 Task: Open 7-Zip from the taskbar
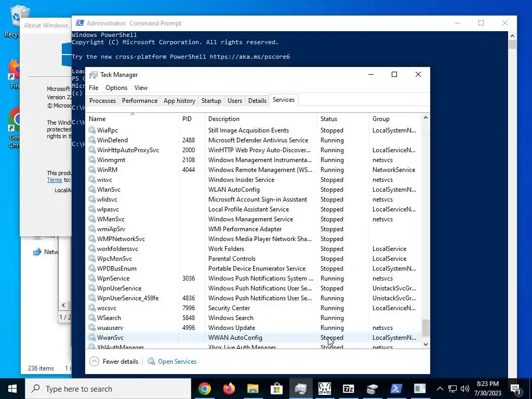(x=349, y=389)
